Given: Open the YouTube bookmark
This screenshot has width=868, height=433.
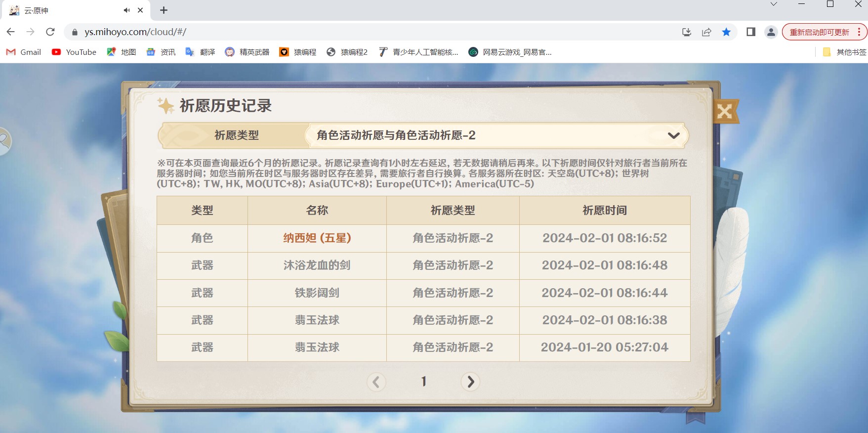Looking at the screenshot, I should pyautogui.click(x=74, y=52).
